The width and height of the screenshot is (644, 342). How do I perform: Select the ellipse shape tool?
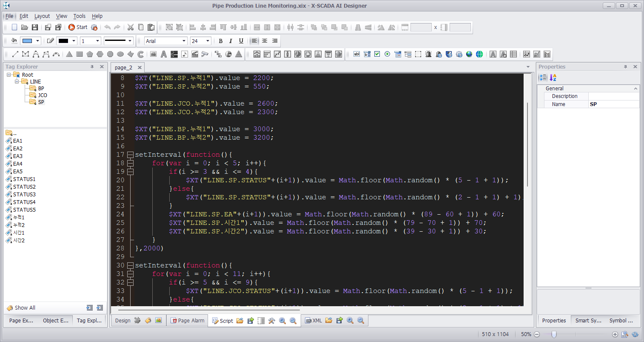point(120,54)
